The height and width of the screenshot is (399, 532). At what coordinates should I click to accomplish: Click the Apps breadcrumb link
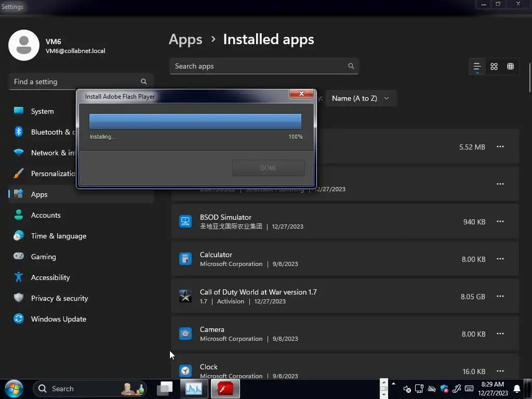185,39
